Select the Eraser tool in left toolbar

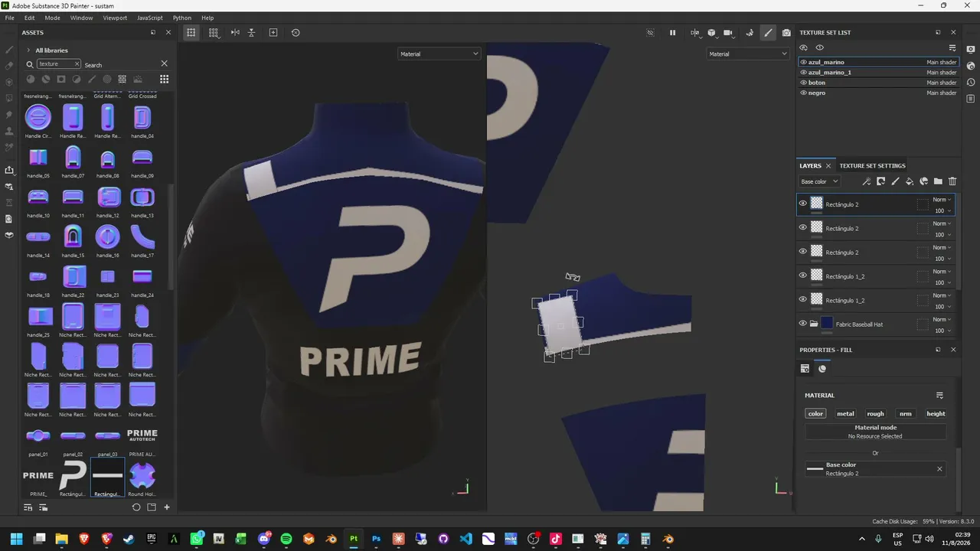[9, 66]
